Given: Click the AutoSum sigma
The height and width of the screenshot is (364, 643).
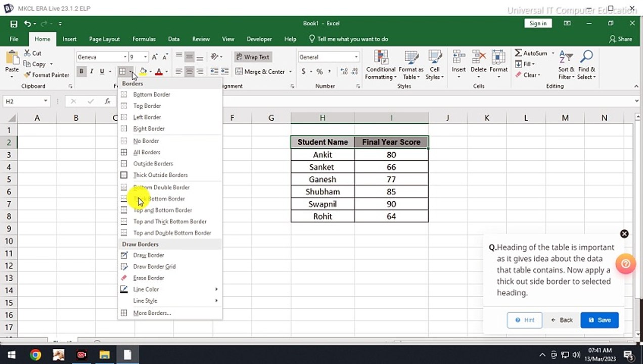Looking at the screenshot, I should pyautogui.click(x=519, y=53).
